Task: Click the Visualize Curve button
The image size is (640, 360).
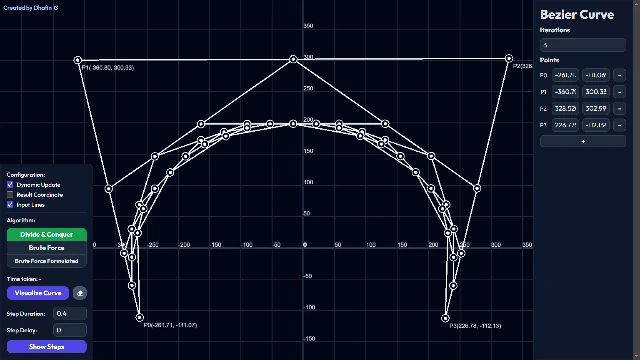Action: click(38, 293)
